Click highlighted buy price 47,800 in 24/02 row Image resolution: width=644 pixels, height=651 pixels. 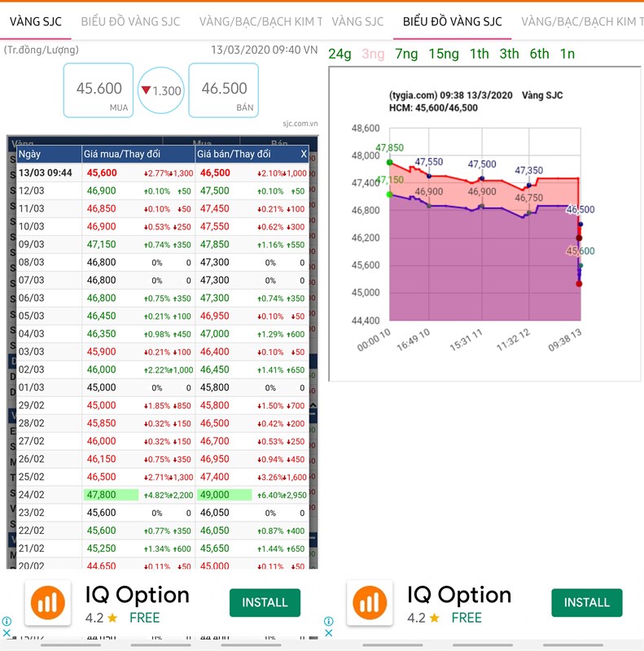[111, 495]
